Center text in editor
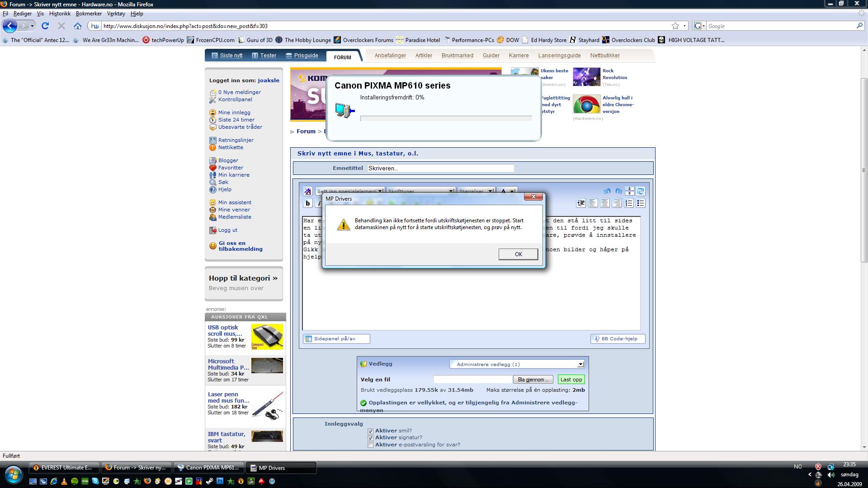Viewport: 868px width, 488px height. (x=604, y=203)
